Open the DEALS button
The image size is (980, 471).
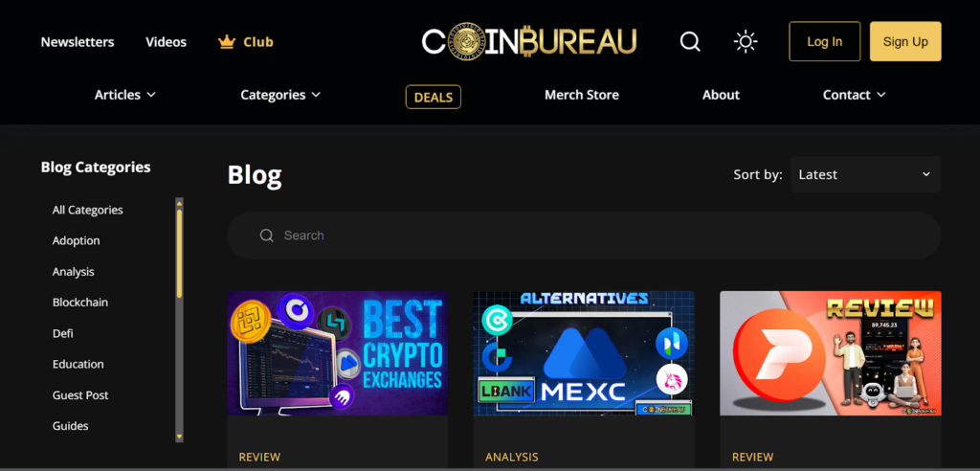(434, 97)
